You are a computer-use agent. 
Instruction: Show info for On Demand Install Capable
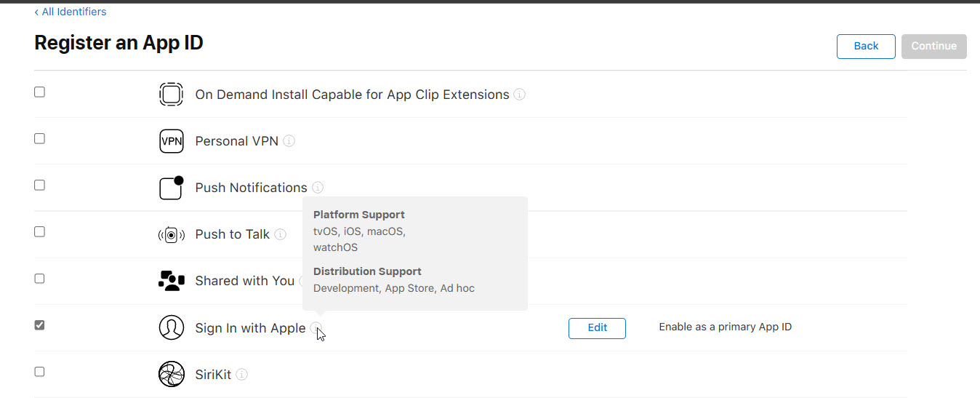pos(520,95)
